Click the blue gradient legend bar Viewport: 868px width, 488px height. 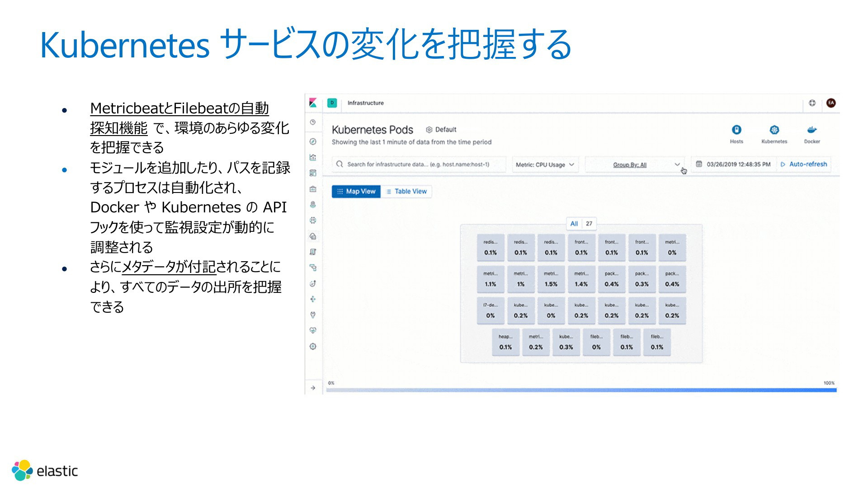pos(581,390)
